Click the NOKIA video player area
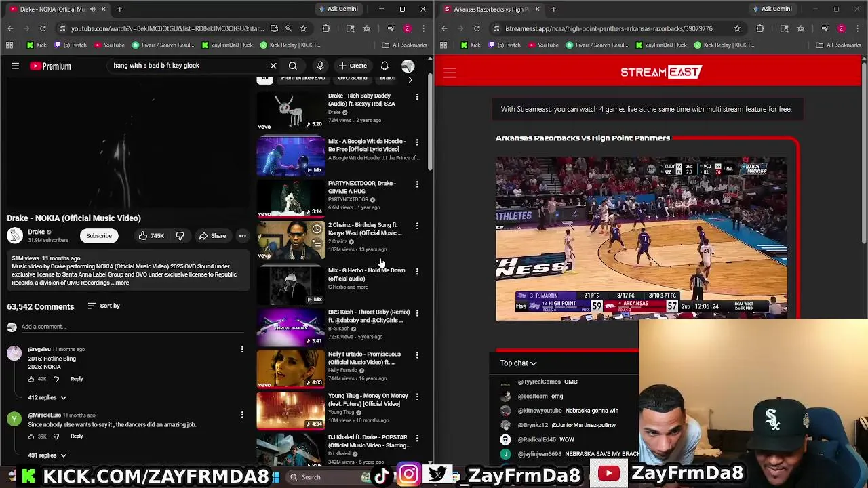The height and width of the screenshot is (488, 868). [127, 143]
